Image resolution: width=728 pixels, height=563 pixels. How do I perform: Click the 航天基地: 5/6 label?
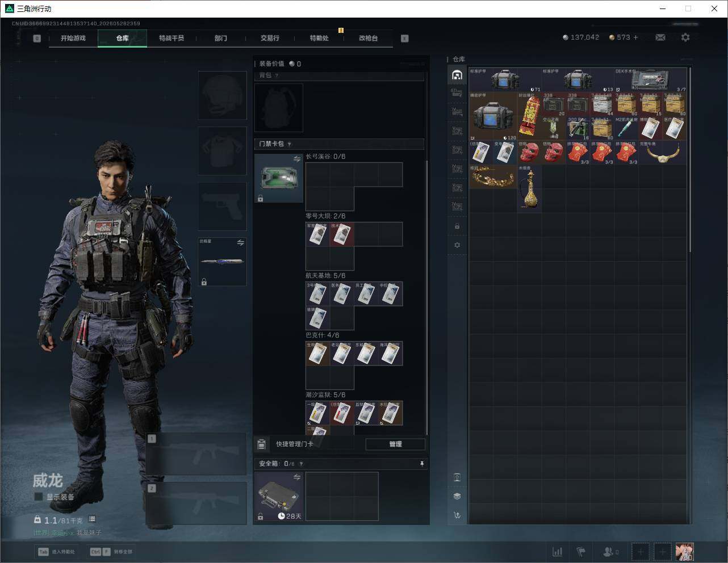click(325, 276)
